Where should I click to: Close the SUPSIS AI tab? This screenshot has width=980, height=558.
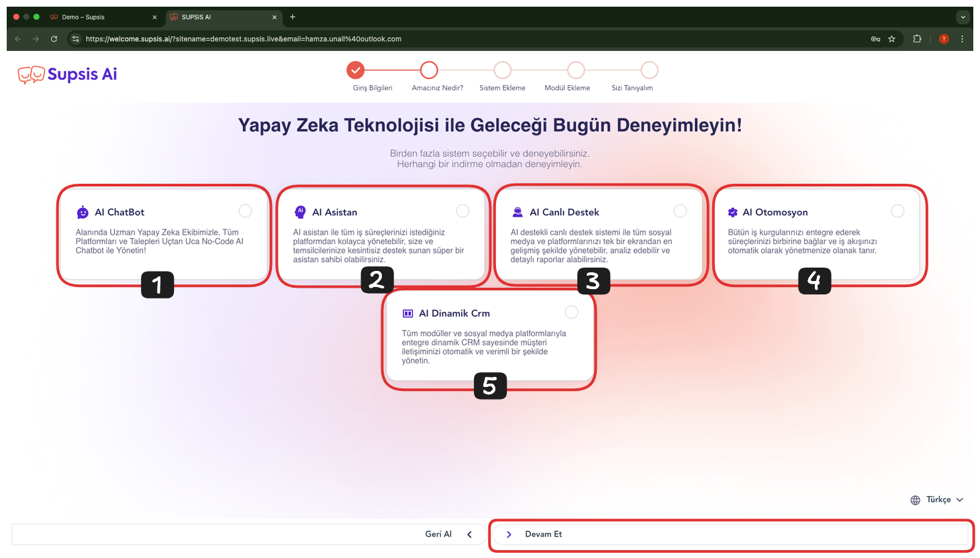click(x=275, y=17)
